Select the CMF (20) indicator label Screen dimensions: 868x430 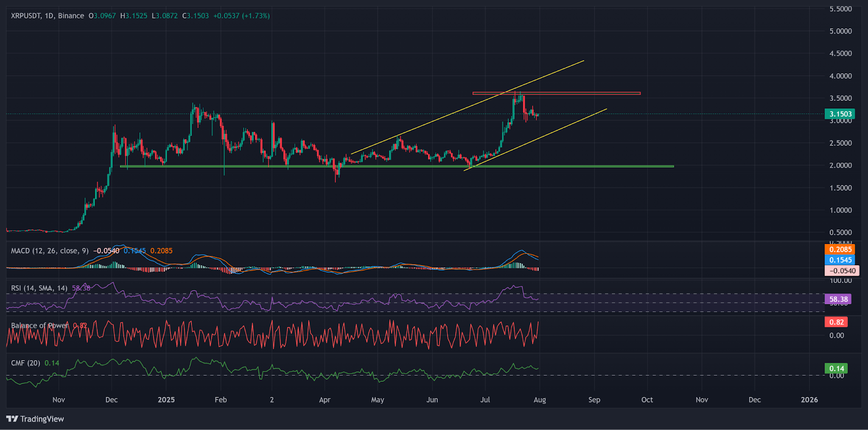click(25, 363)
